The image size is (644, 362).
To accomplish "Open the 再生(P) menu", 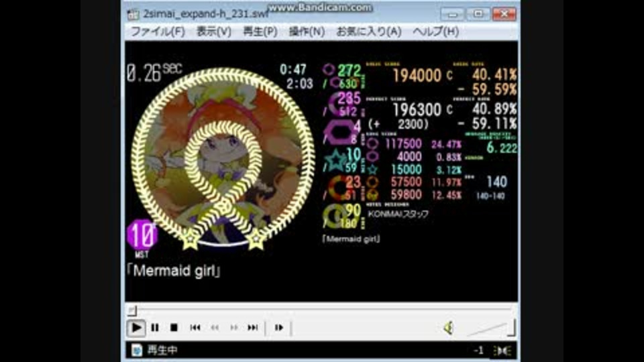I will pyautogui.click(x=260, y=32).
